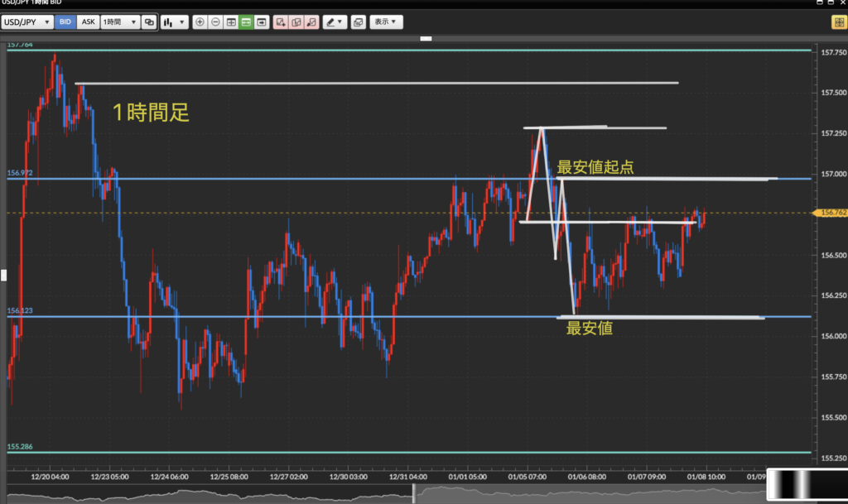Open the USD/JPY currency pair dropdown

pos(29,22)
